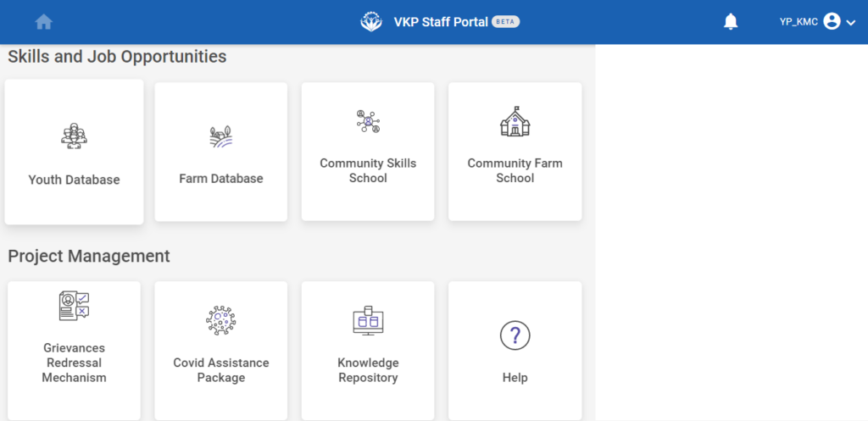The height and width of the screenshot is (421, 868).
Task: Click the Community Farm School building icon
Action: [515, 122]
